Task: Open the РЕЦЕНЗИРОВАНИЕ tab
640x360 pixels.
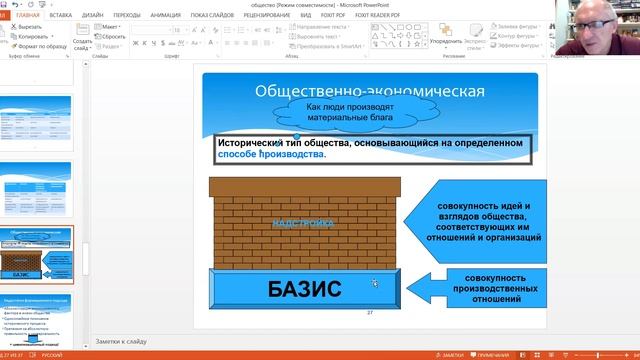Action: [267, 15]
